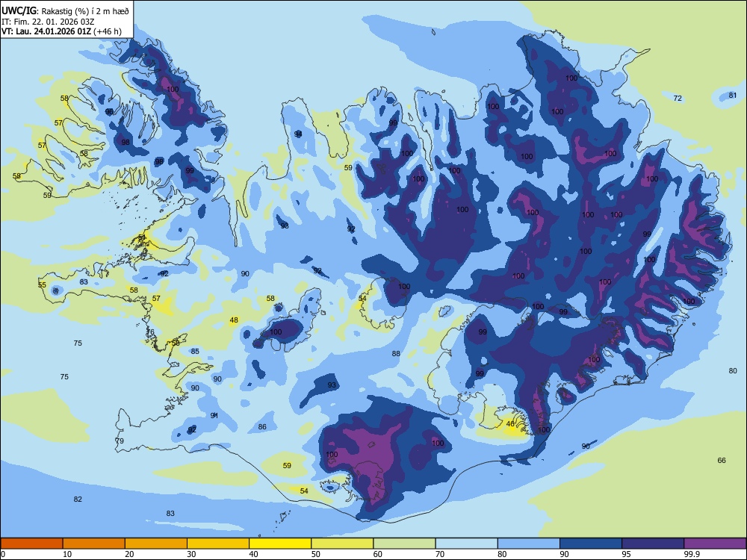Click the orange 10–20 legend swatch
The width and height of the screenshot is (747, 560).
click(94, 544)
